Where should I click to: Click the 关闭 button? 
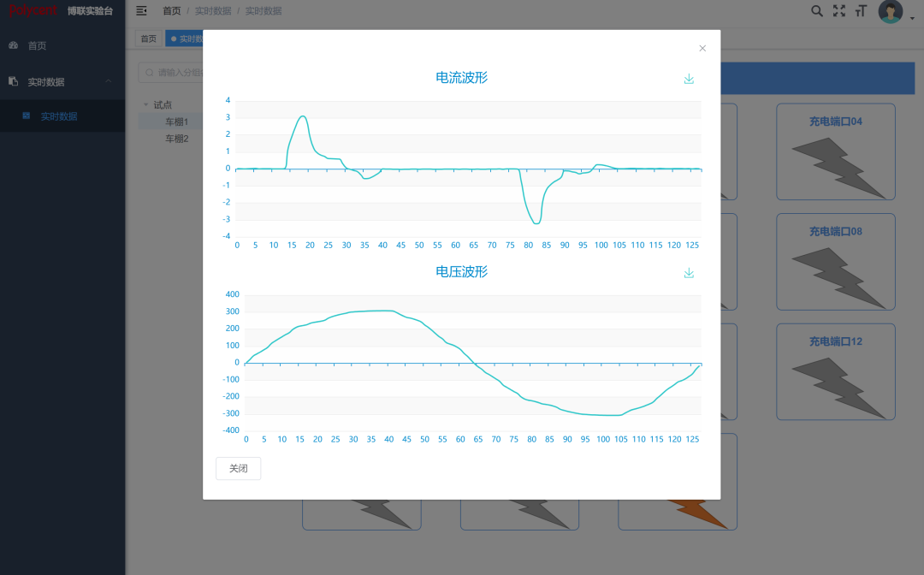(x=238, y=468)
